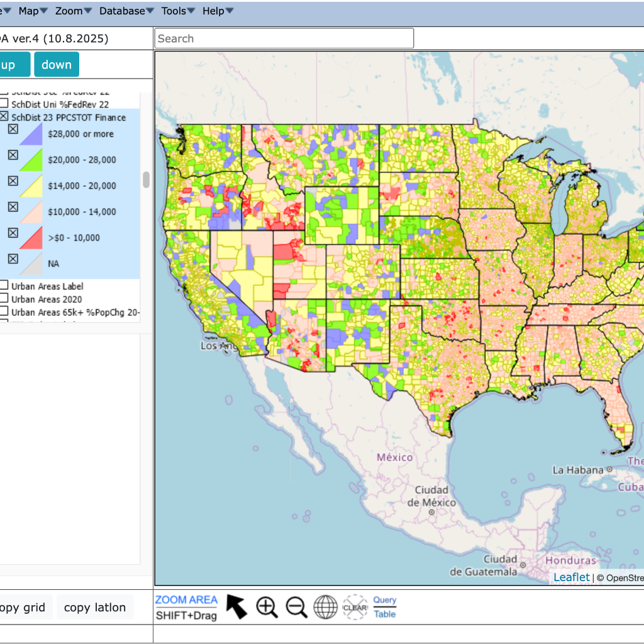This screenshot has height=644, width=644.
Task: Click the CLEAR selection icon
Action: pyautogui.click(x=355, y=607)
